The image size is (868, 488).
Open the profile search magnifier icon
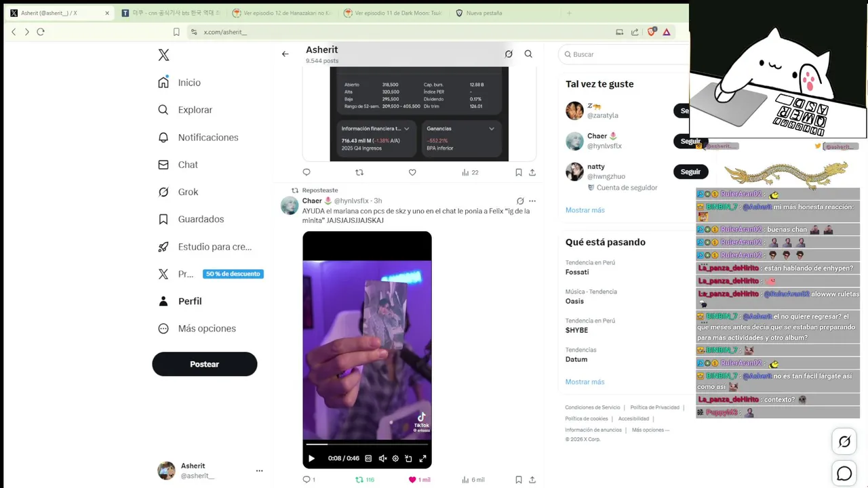(528, 54)
